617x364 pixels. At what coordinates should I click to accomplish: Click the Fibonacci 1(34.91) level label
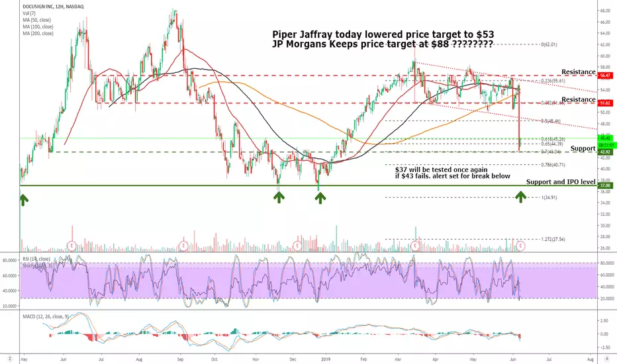click(549, 197)
